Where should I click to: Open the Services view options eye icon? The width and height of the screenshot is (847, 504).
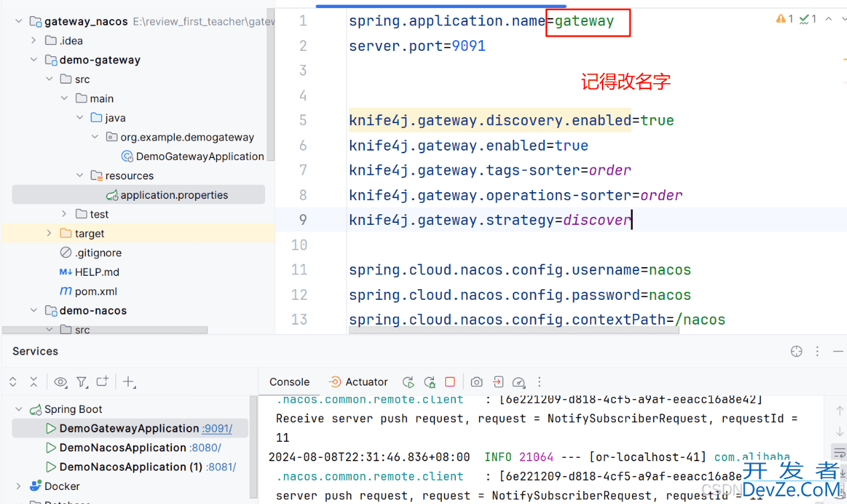pos(60,382)
